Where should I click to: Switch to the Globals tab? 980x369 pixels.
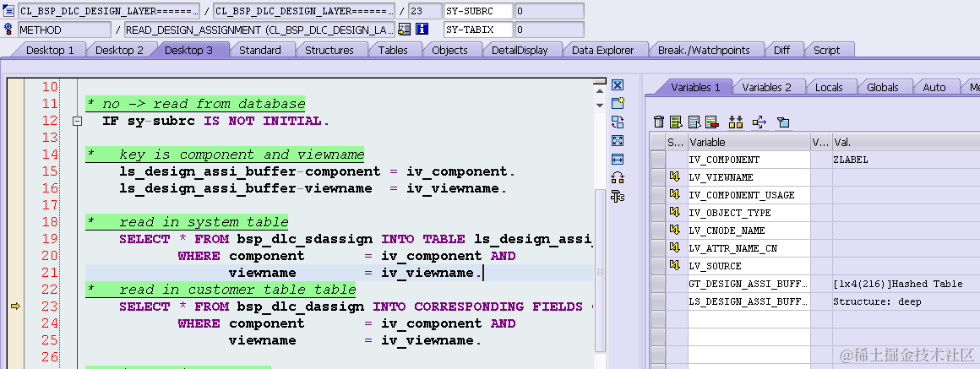click(x=883, y=88)
